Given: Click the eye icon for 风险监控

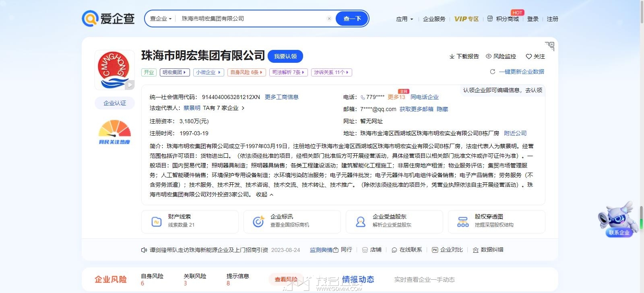Looking at the screenshot, I should (x=489, y=56).
